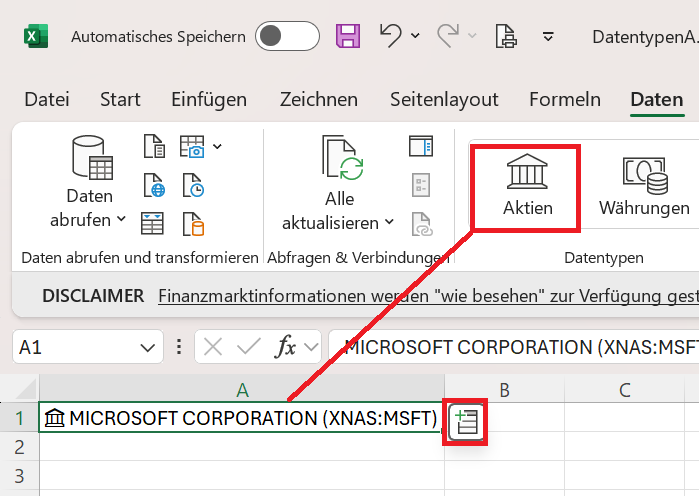Expand the name box dropdown arrow
The image size is (699, 496).
(148, 347)
